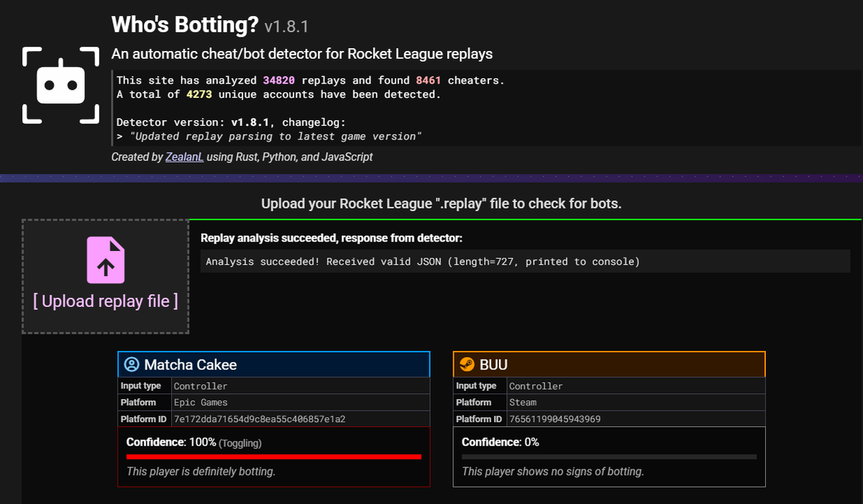Click Matcha Cakee's Epic Games platform value
The width and height of the screenshot is (863, 504).
click(201, 403)
